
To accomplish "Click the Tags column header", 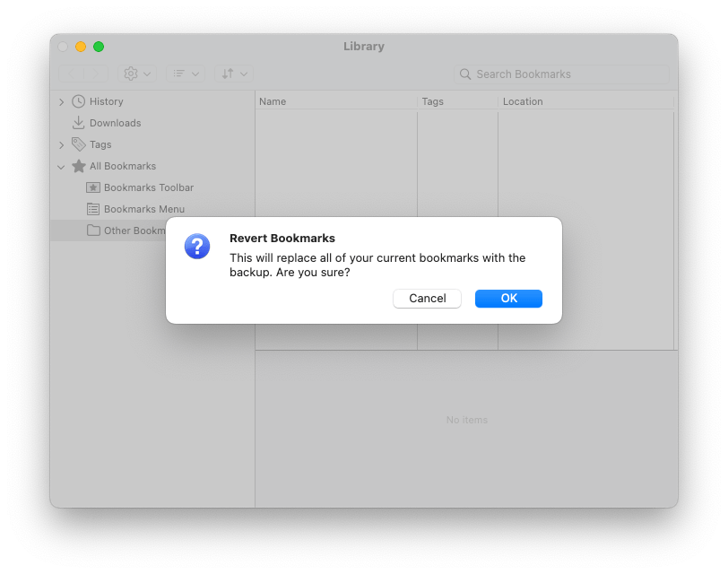I will click(x=432, y=101).
